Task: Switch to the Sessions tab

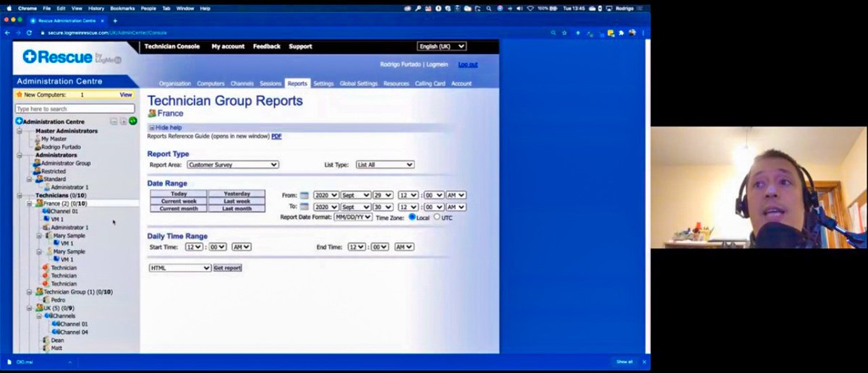Action: (271, 84)
